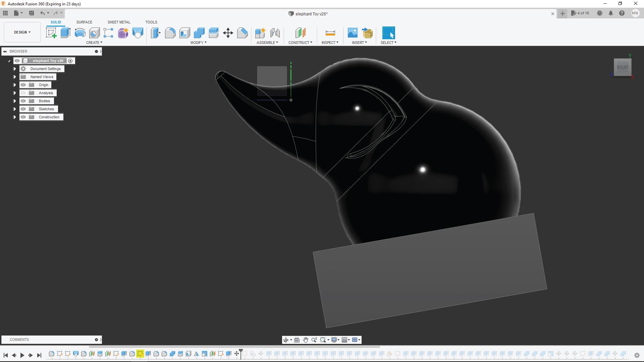This screenshot has width=644, height=362.
Task: Open timeline settings gear
Action: [637, 355]
